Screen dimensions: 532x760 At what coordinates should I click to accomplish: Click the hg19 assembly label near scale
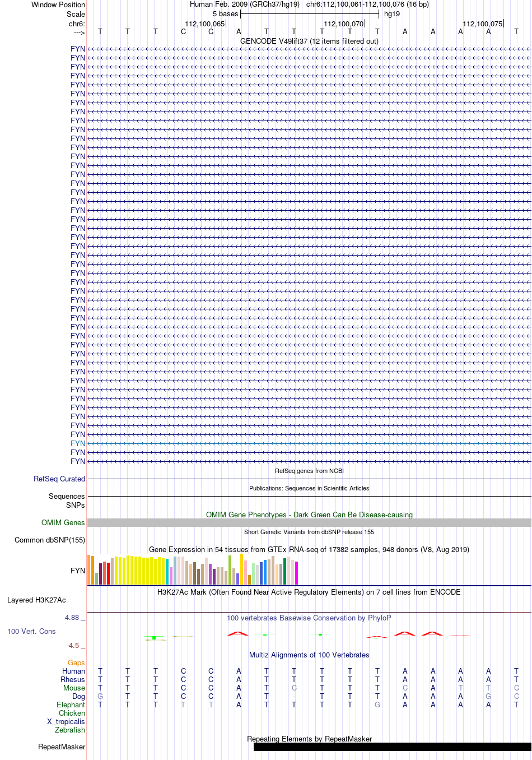click(392, 14)
